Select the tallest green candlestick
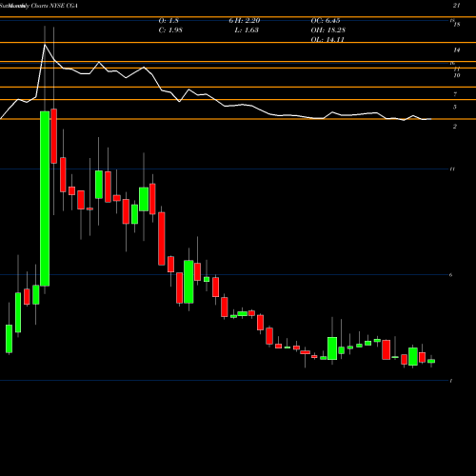The width and height of the screenshot is (476, 476). (x=45, y=199)
